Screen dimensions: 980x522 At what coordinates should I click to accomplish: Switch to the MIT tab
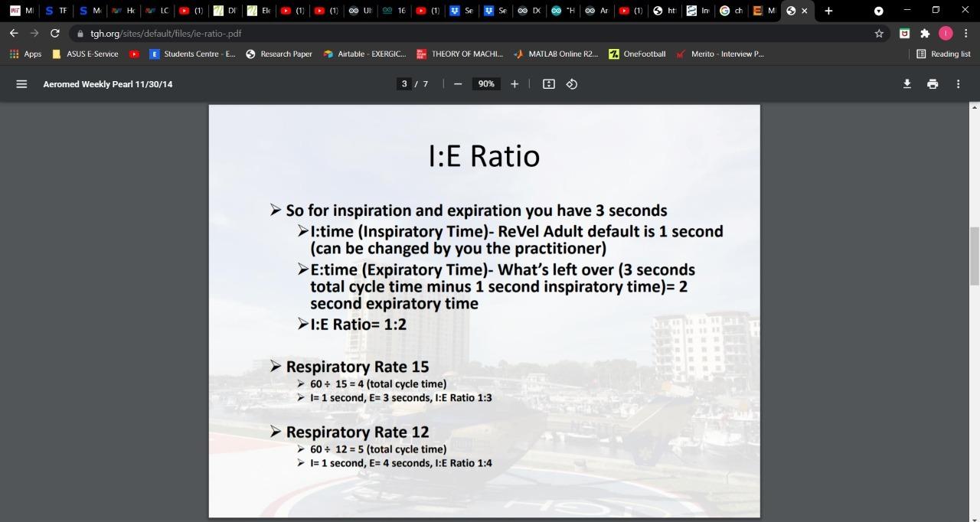(21, 11)
